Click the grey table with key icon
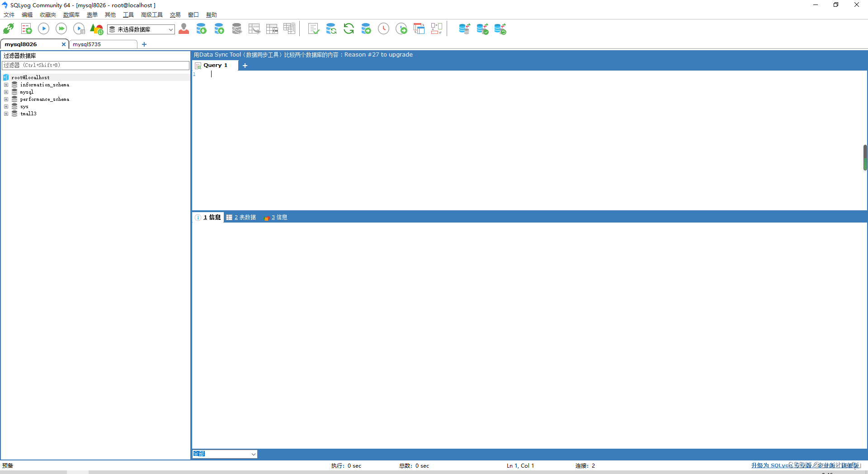 tap(272, 29)
